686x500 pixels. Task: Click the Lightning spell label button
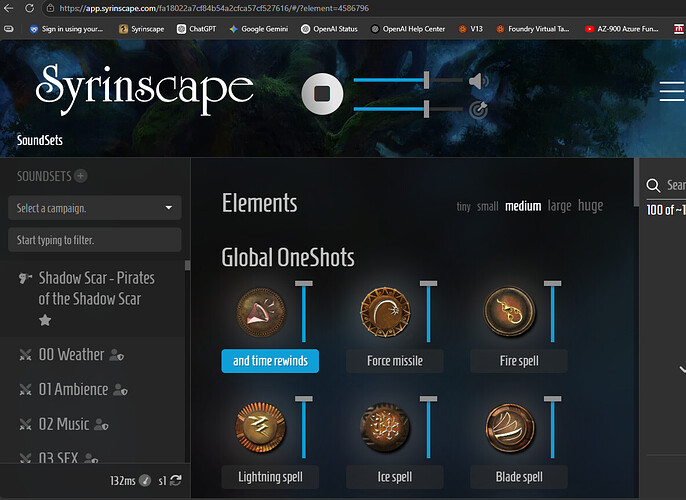pos(270,477)
